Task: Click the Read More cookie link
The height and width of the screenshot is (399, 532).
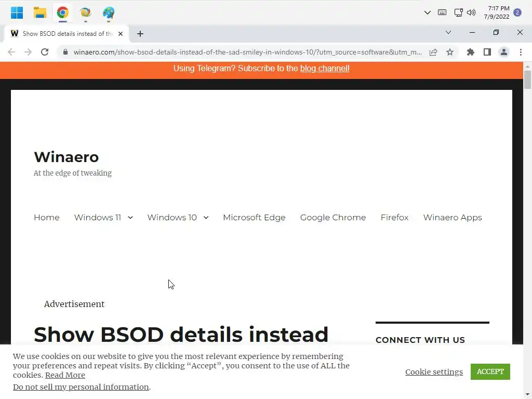Action: (65, 375)
